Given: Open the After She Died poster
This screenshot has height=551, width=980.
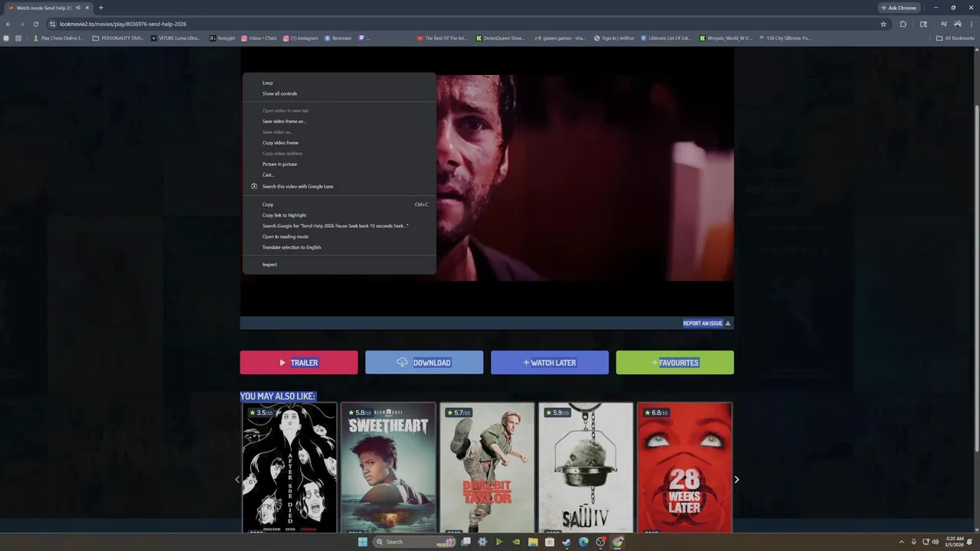Looking at the screenshot, I should 289,468.
